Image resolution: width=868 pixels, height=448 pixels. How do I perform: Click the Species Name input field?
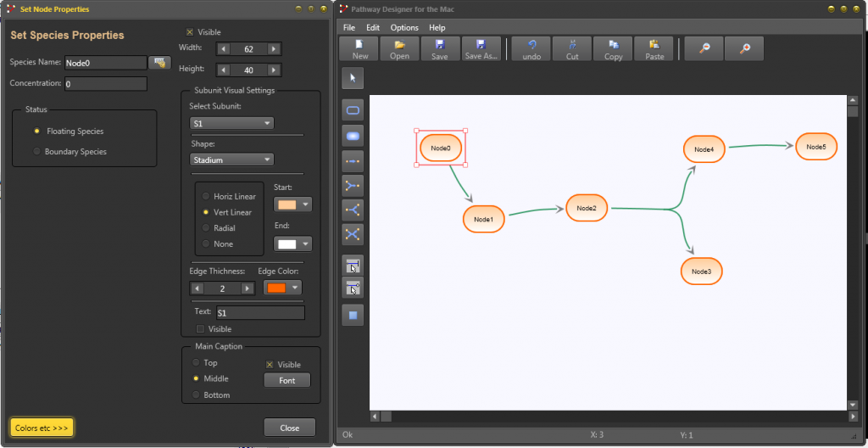[x=106, y=63]
